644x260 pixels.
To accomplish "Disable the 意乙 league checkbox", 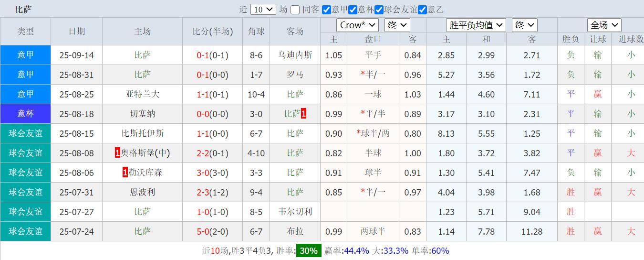I will pos(423,10).
